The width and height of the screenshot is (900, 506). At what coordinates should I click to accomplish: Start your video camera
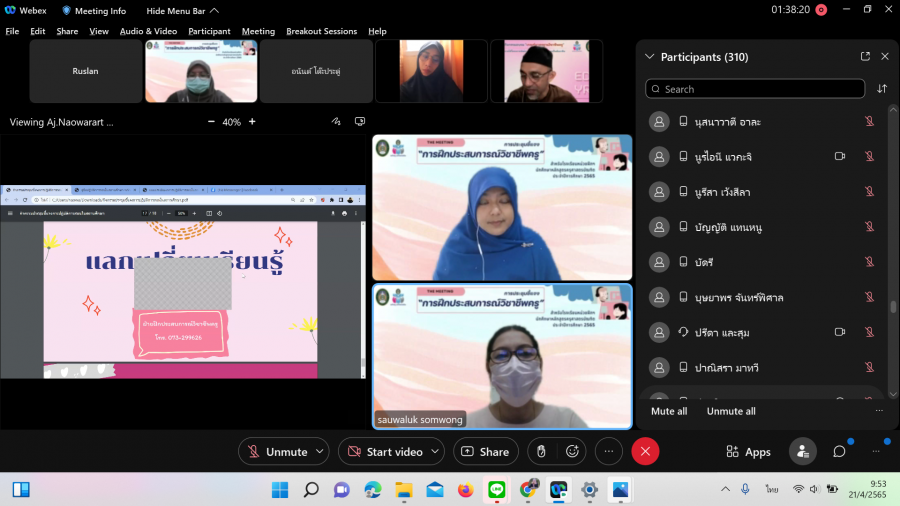384,452
